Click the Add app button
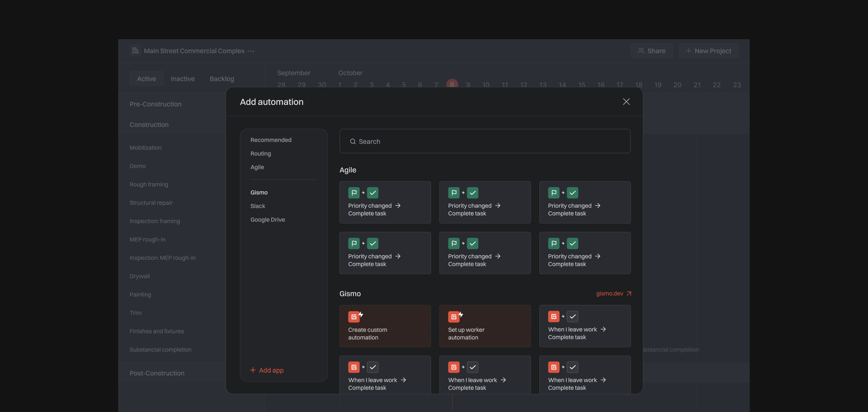This screenshot has width=868, height=412. [x=267, y=370]
